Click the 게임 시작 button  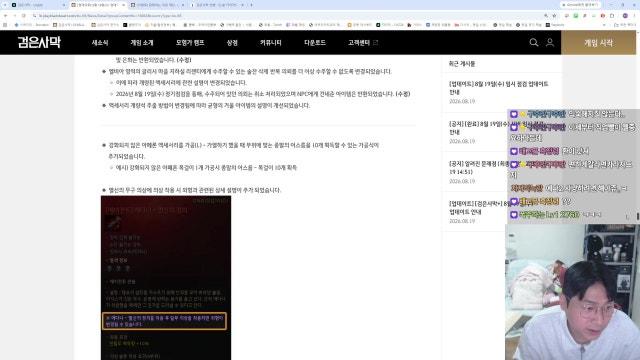598,42
